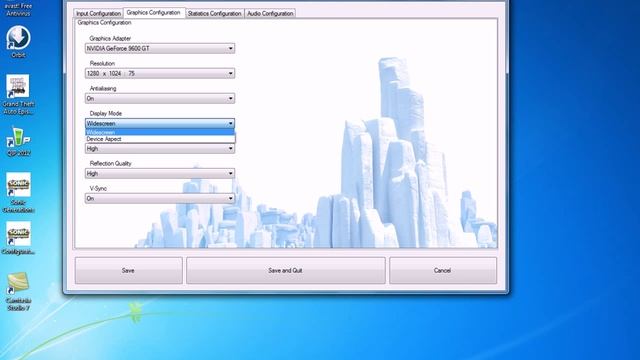Launch the Sonic Generations desktop shortcut

pos(18,193)
